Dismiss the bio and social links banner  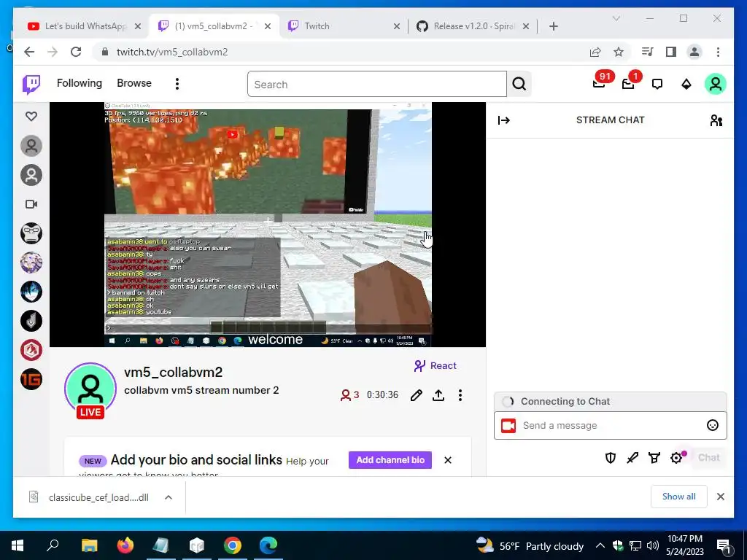pos(448,460)
